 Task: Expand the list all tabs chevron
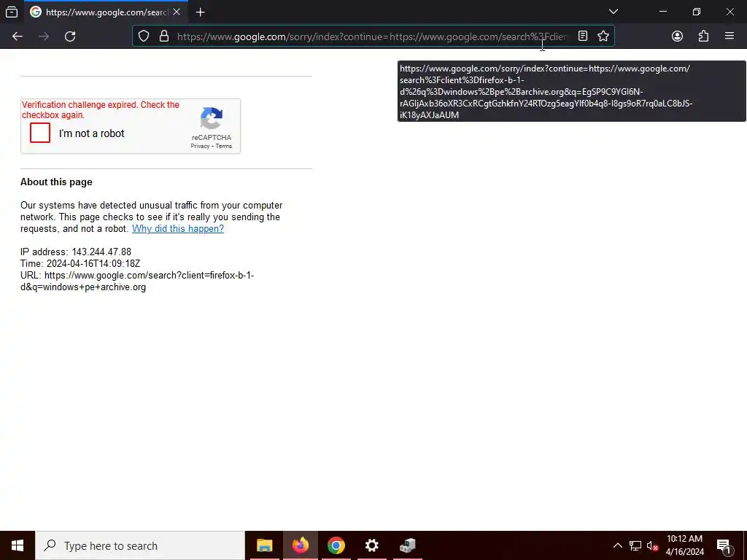coord(613,12)
